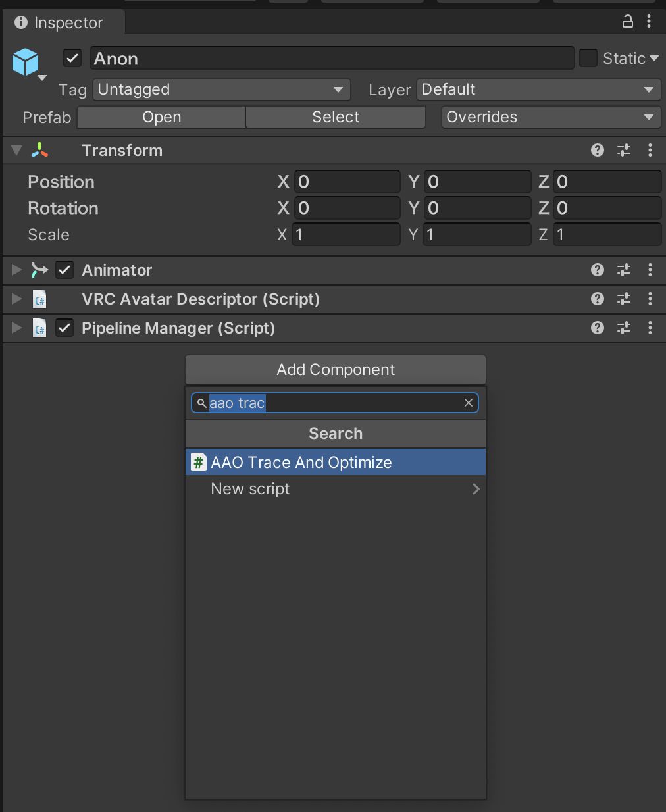Open VRC Avatar Descriptor help
666x812 pixels.
point(598,299)
